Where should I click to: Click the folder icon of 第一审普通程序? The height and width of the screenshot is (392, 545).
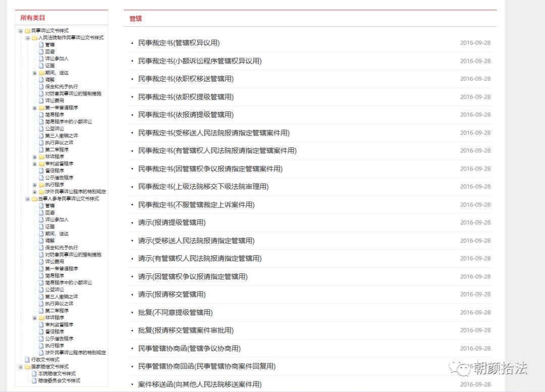[41, 108]
